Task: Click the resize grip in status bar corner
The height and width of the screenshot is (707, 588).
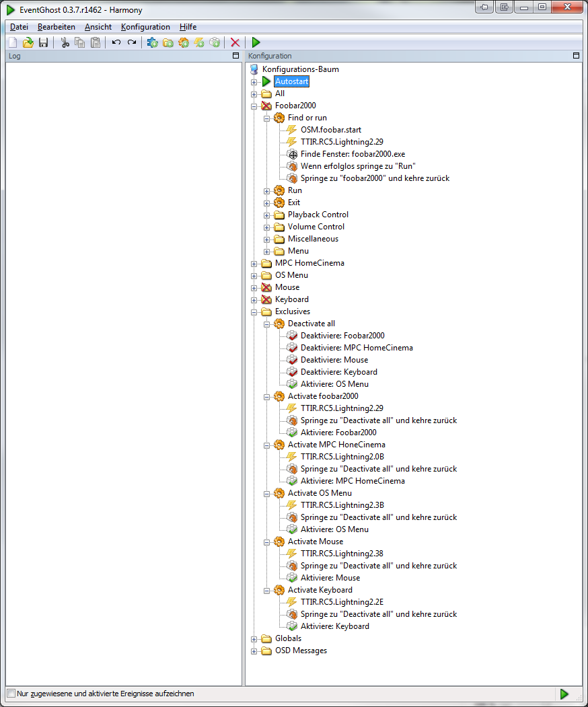Action: tap(579, 698)
